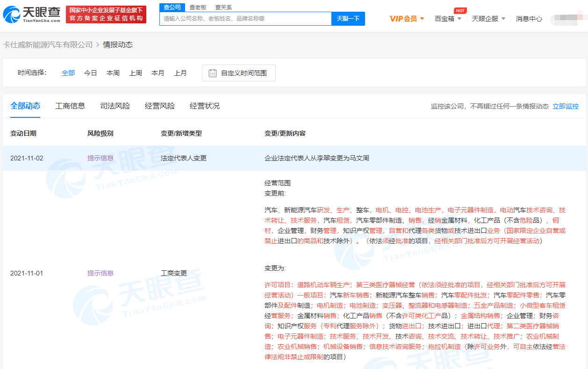Open the 经营状况 tab
The width and height of the screenshot is (588, 369).
tap(205, 106)
